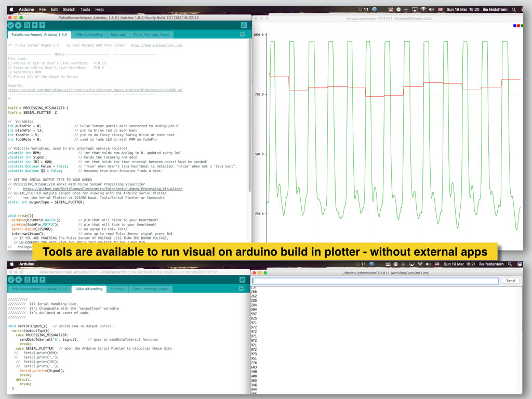Open the Tools menu

(86, 9)
